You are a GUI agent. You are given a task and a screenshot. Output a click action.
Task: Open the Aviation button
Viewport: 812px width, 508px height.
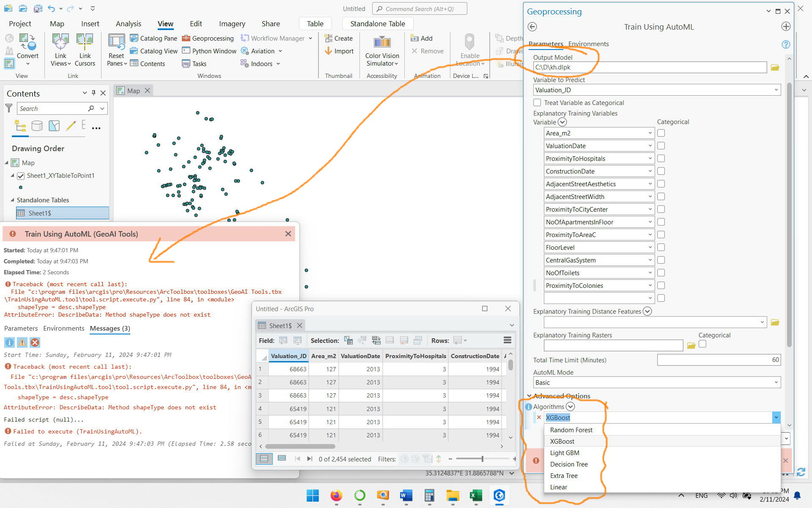pos(261,51)
